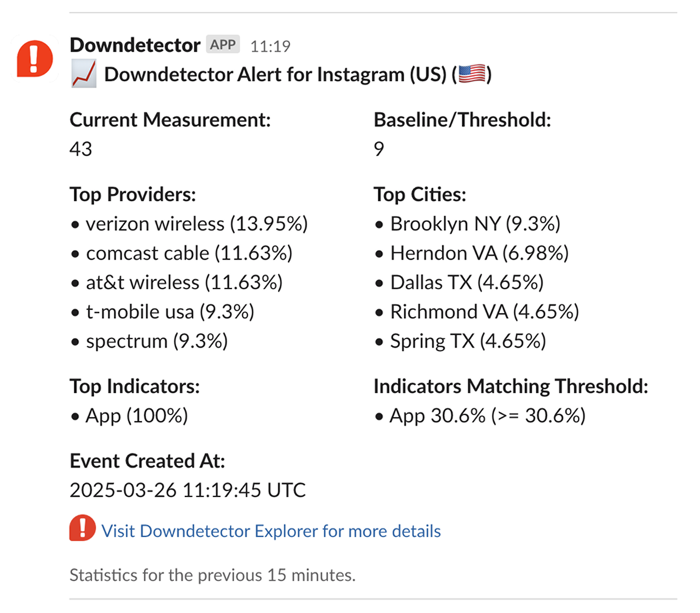The height and width of the screenshot is (613, 700).
Task: Visit Downdetector Explorer for more details
Action: [x=271, y=531]
